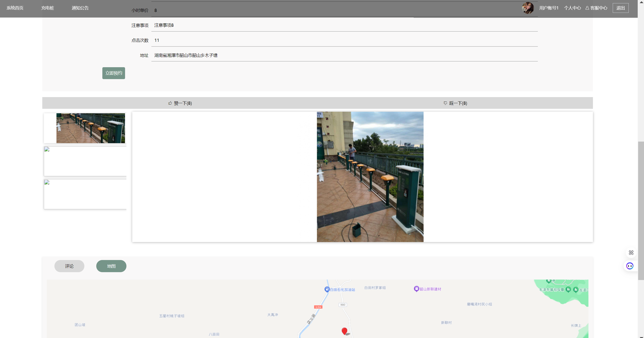The image size is (644, 338).
Task: Open the floating grid apps icon
Action: (631, 253)
